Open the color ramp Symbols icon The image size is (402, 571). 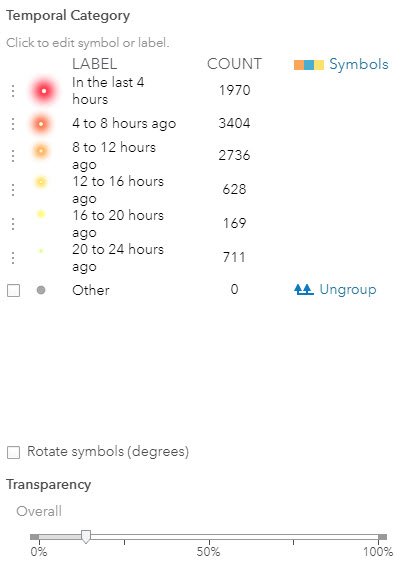[x=309, y=65]
